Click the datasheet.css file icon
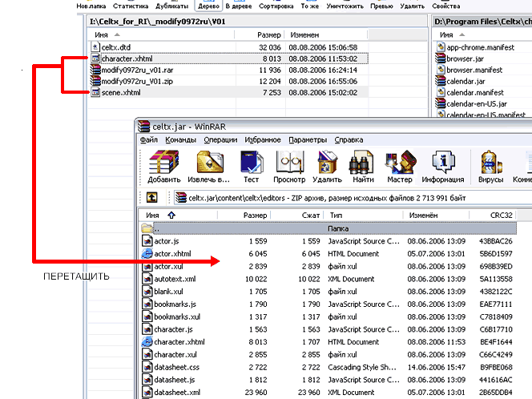 147,367
